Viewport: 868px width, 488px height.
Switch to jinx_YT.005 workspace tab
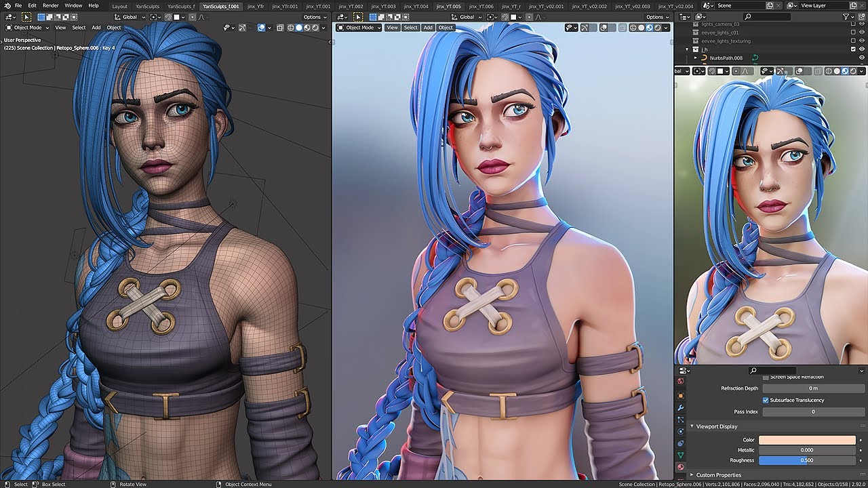tap(448, 6)
